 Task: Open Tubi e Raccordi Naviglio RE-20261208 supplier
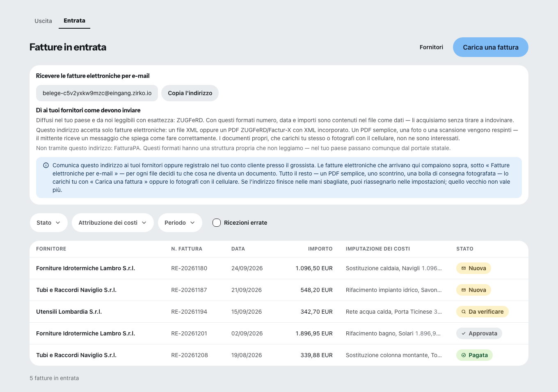point(76,355)
